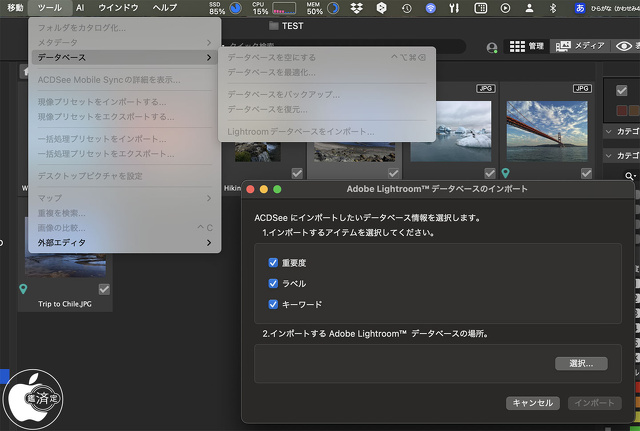
Task: Open the AI menu
Action: [80, 8]
